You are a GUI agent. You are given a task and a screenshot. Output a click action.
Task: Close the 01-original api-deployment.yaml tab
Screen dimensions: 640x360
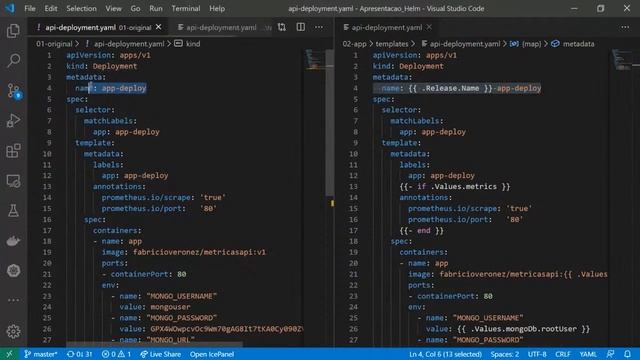159,27
